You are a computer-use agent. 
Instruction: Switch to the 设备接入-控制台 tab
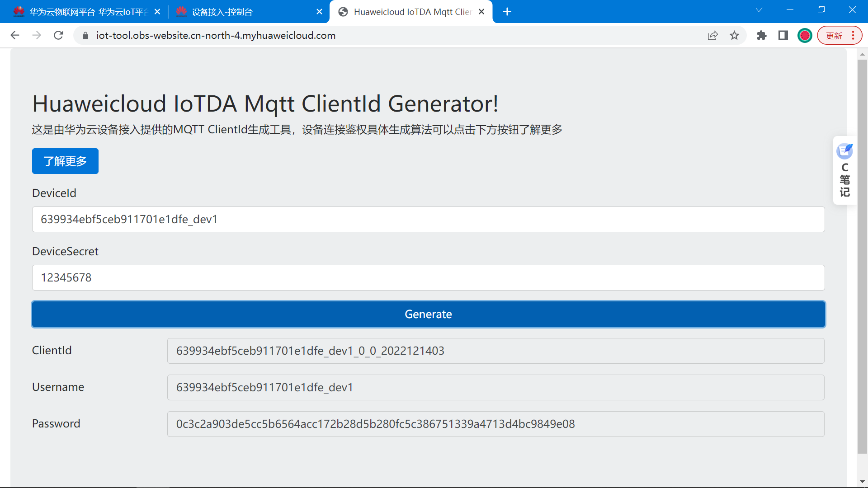click(x=244, y=12)
